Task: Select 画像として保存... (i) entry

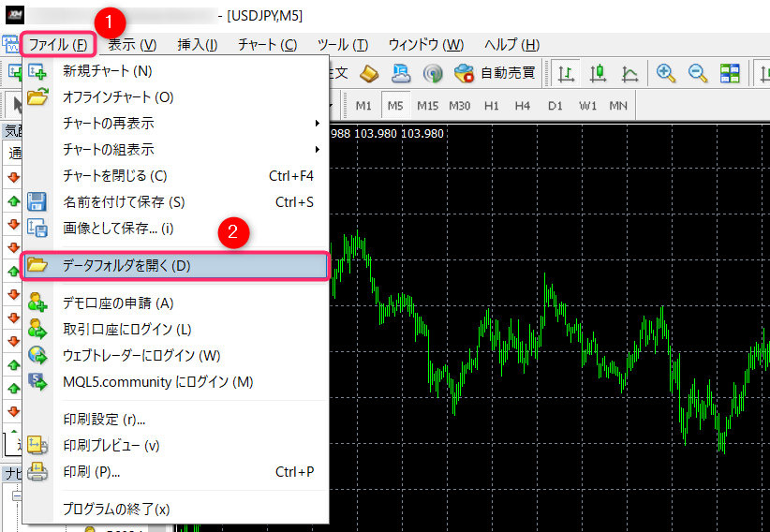Action: [176, 229]
